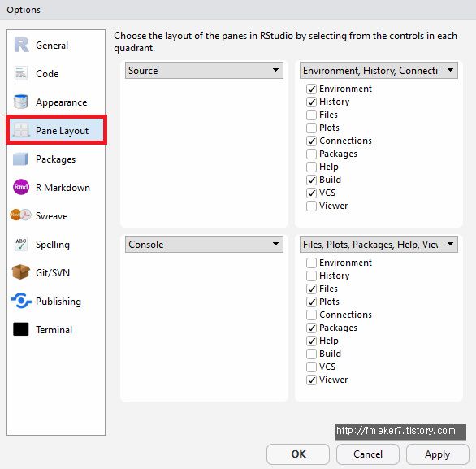Uncheck Build in top-right quadrant

click(x=311, y=180)
